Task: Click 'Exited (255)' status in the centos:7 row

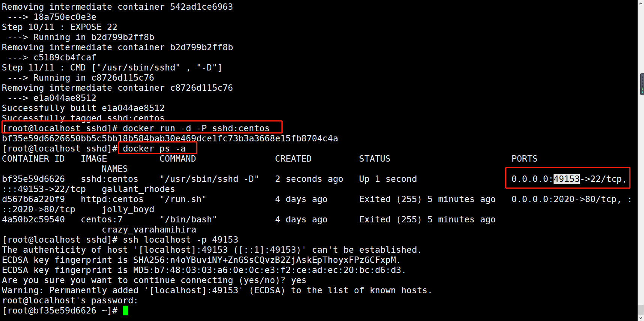Action: click(x=390, y=219)
